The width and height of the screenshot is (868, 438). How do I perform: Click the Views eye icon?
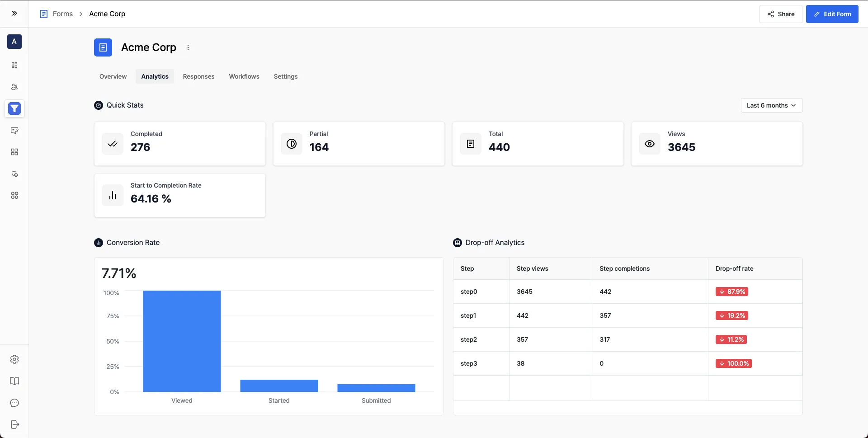pos(650,144)
